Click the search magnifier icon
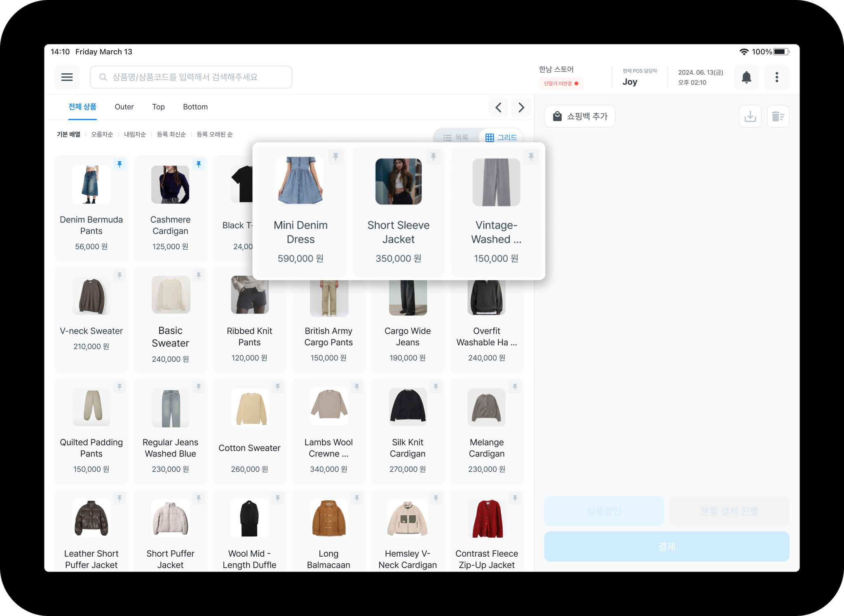This screenshot has width=844, height=616. pos(103,77)
